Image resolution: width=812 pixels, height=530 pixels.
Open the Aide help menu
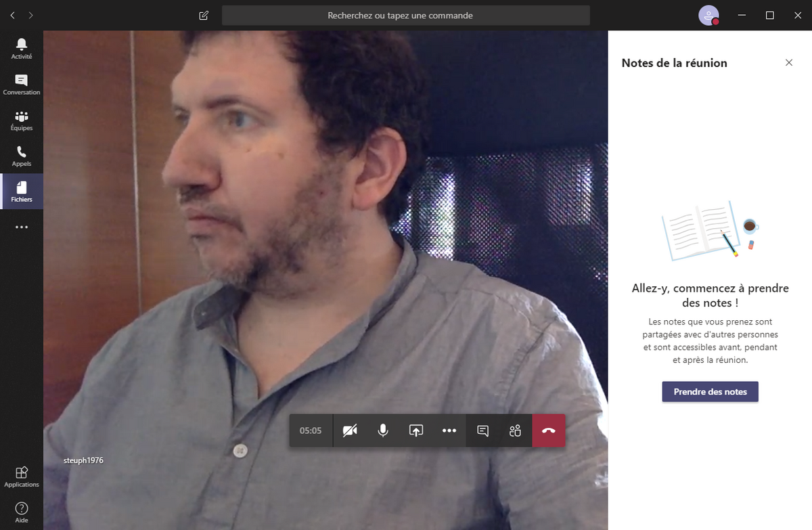[22, 512]
